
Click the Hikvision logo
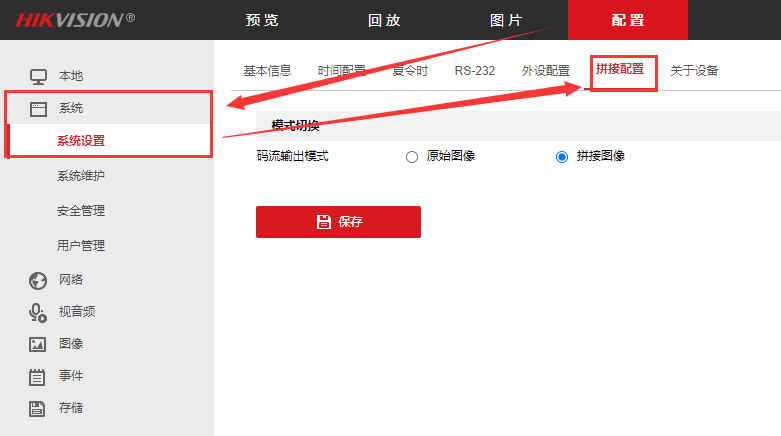pyautogui.click(x=75, y=20)
